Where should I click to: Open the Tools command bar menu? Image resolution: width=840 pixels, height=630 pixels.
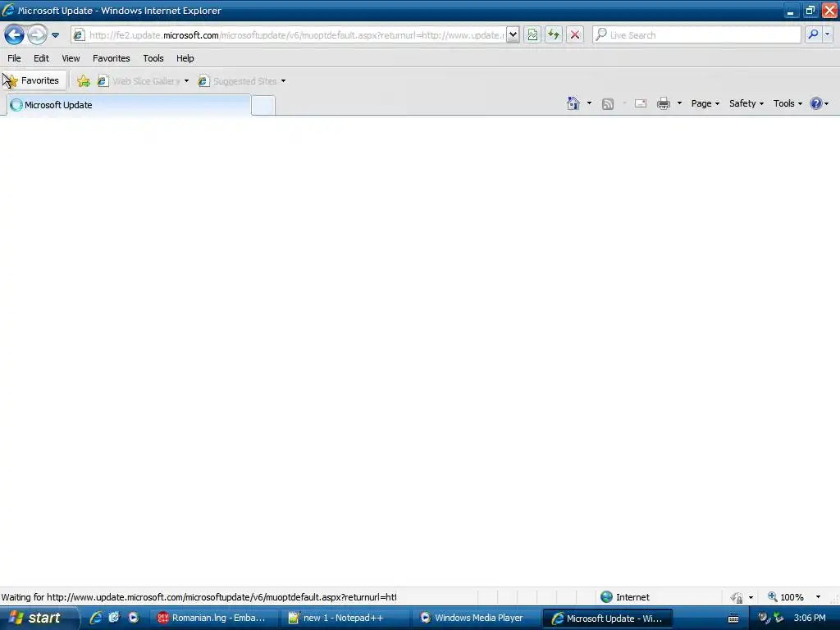click(x=787, y=103)
